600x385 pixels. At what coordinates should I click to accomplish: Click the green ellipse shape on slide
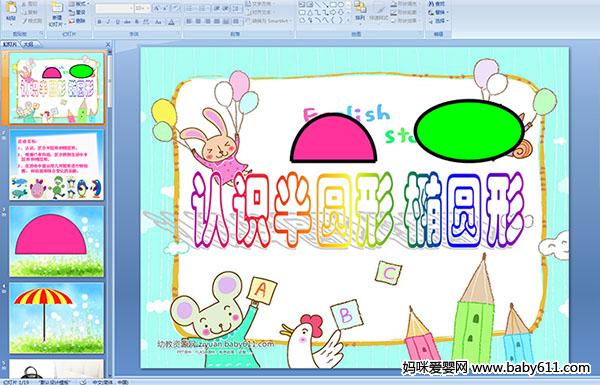[x=469, y=131]
